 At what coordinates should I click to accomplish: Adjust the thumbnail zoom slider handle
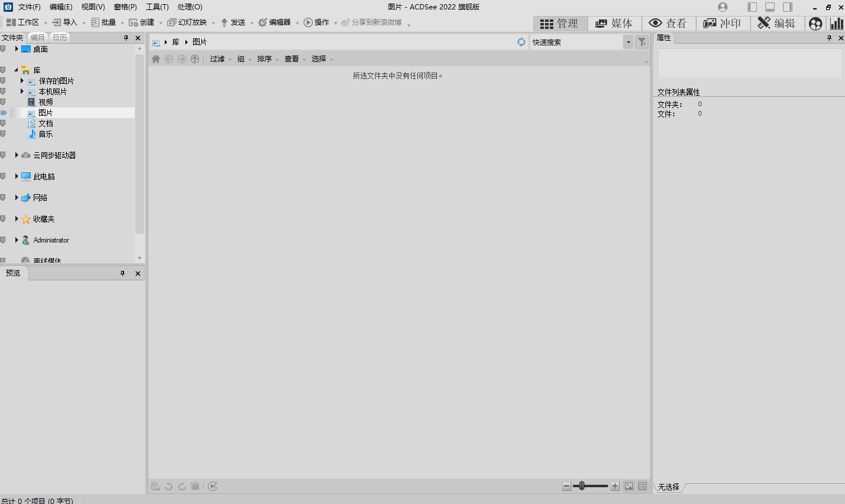coord(582,486)
